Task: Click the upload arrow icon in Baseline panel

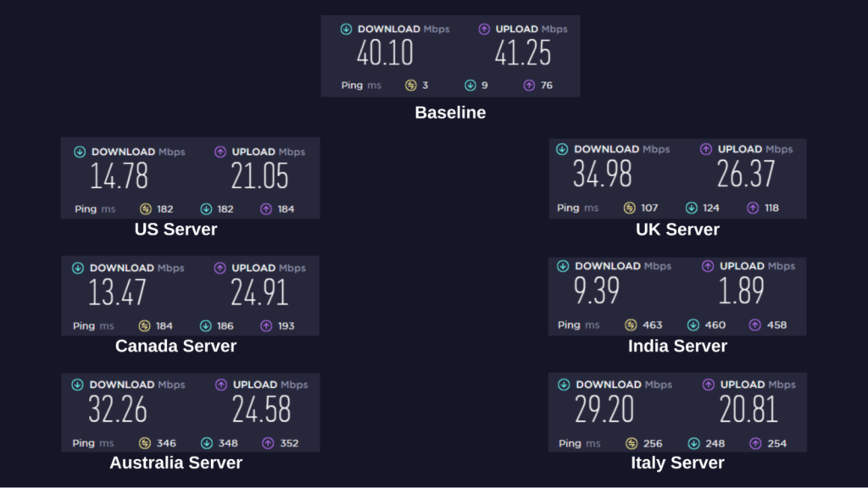Action: (x=484, y=30)
